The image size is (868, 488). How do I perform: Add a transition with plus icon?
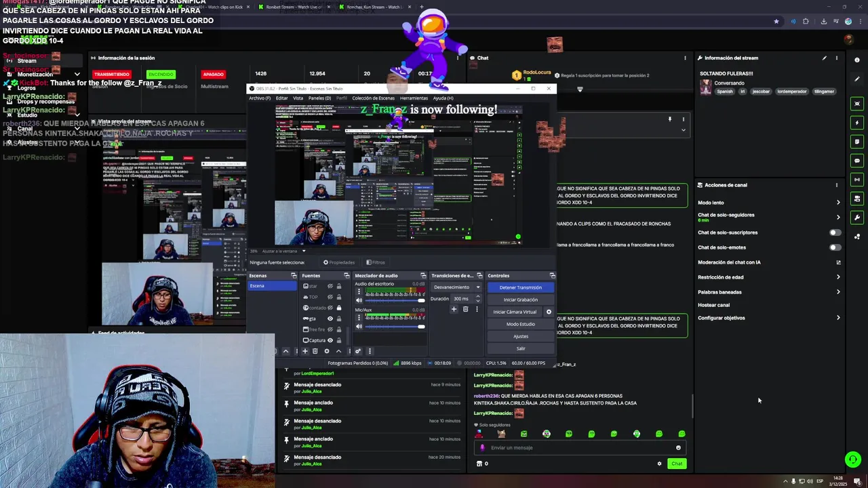click(454, 309)
